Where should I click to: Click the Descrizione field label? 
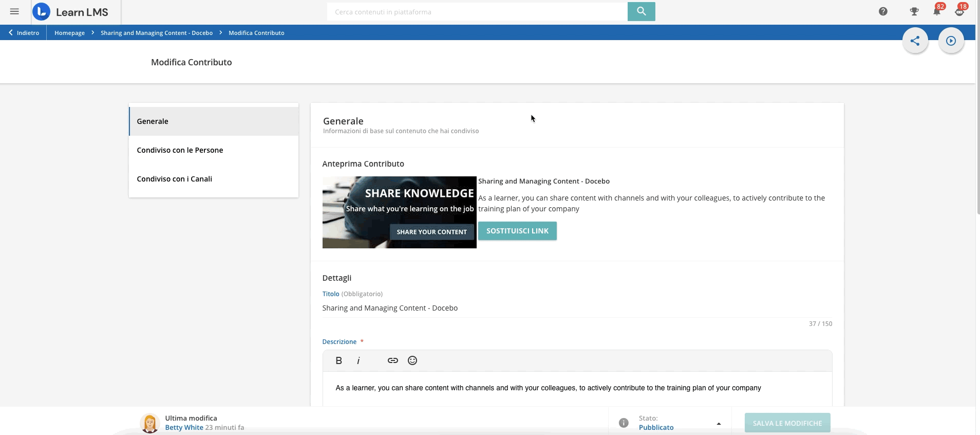pos(339,341)
